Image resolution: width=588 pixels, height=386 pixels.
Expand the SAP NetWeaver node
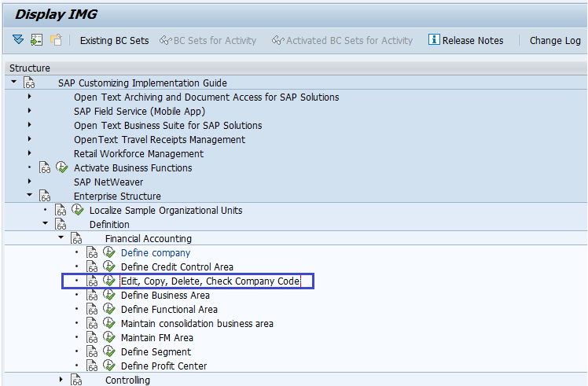pos(30,182)
